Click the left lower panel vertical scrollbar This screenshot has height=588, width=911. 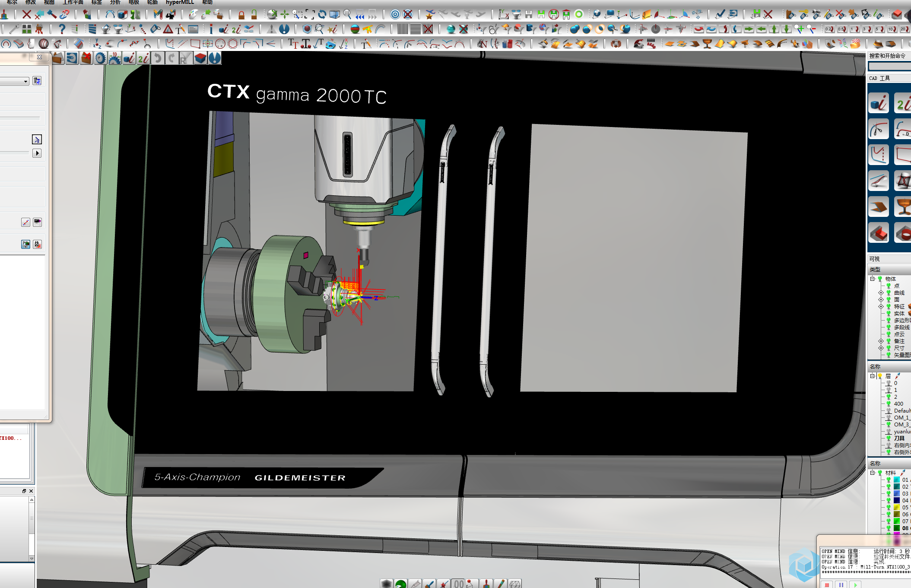[32, 529]
